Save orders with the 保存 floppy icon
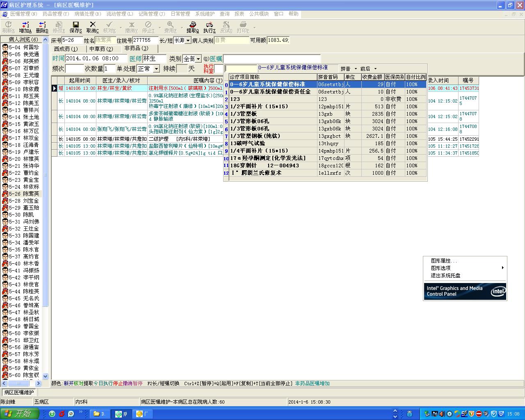 click(75, 27)
